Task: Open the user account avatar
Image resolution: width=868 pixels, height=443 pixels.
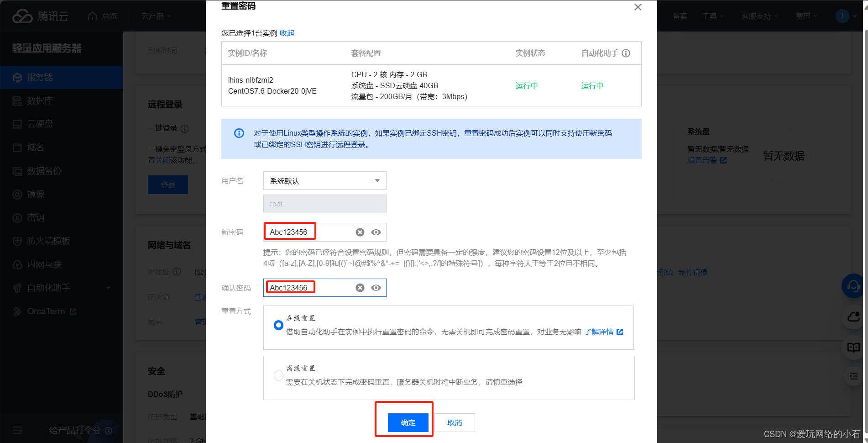Action: tap(842, 16)
